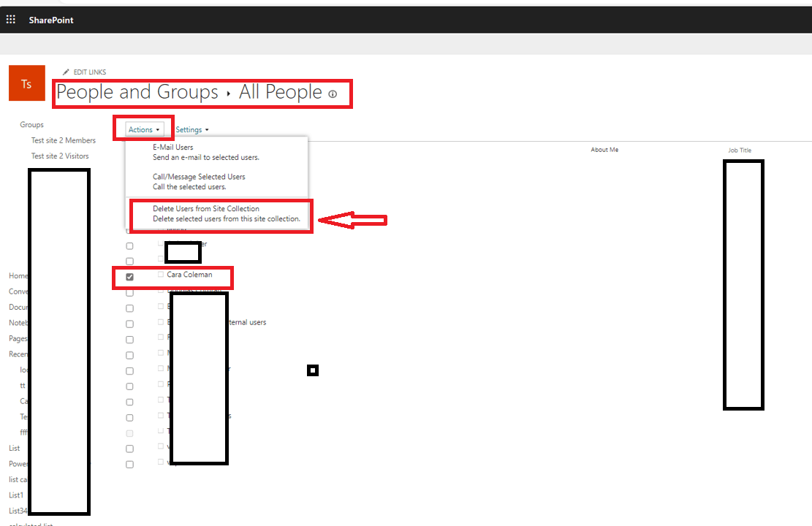
Task: Click the presence indicator beside Cara Coleman
Action: (x=161, y=275)
